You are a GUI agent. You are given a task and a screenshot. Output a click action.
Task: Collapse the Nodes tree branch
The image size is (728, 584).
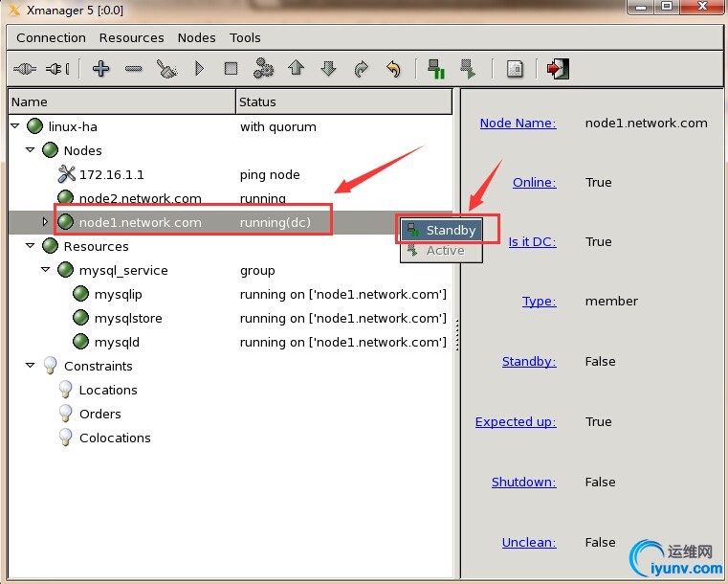click(31, 149)
